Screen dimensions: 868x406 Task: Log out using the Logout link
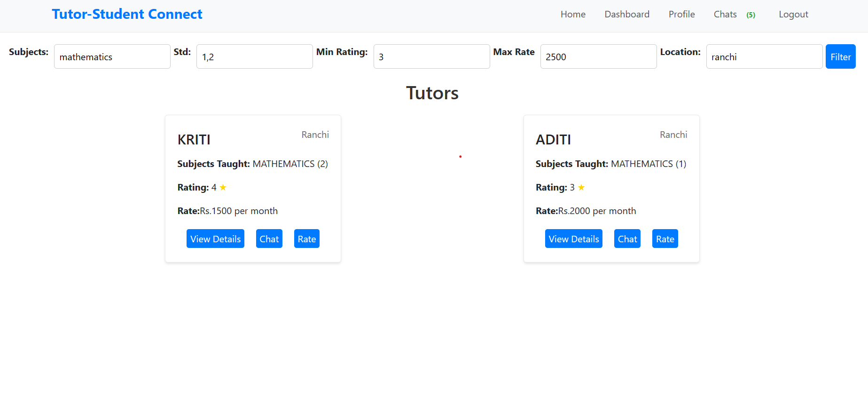(793, 15)
